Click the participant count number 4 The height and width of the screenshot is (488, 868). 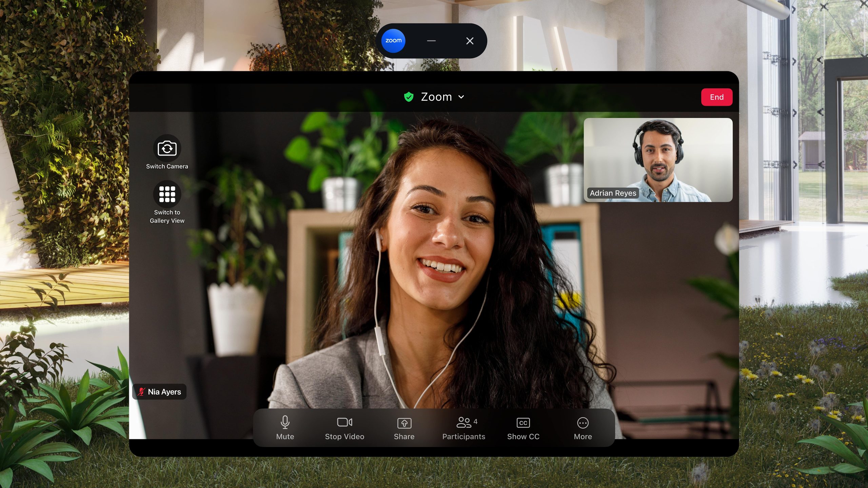475,421
